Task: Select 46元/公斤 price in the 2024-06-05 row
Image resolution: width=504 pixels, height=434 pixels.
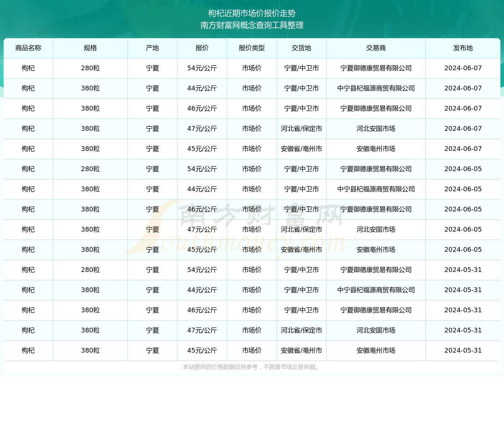Action: [x=202, y=209]
